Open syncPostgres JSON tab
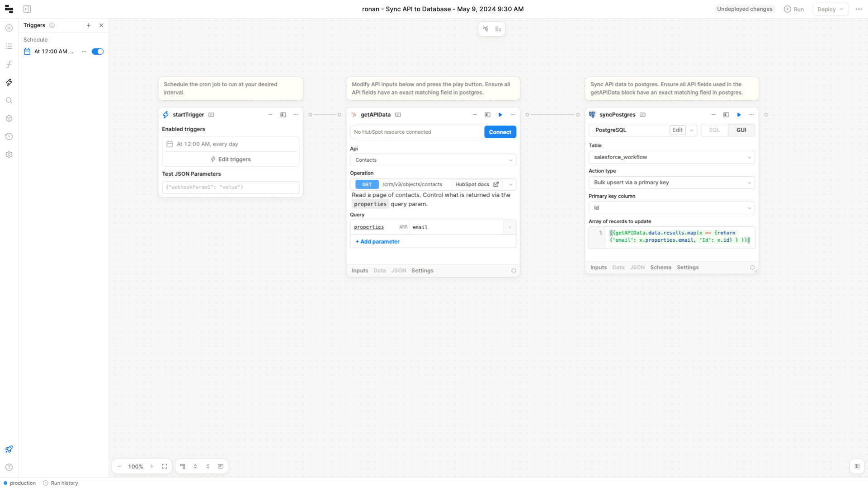Screen dimensions: 868x488 click(637, 267)
